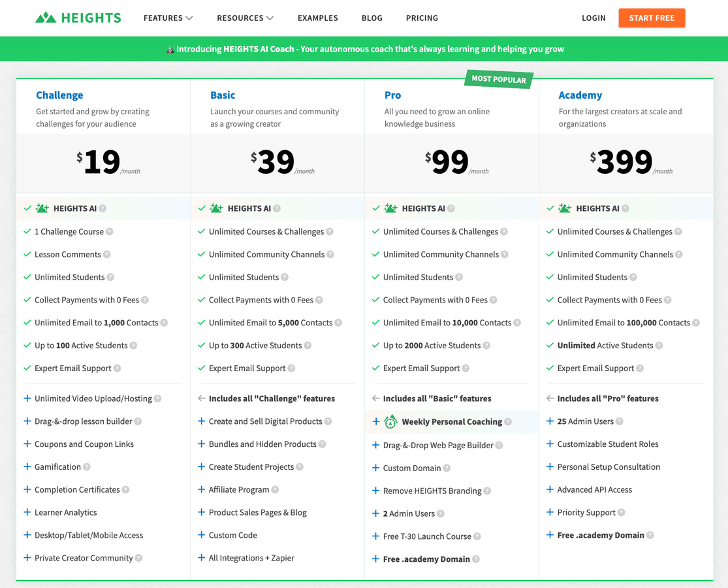Open help icon for Up to 100 Active Students

tap(133, 345)
